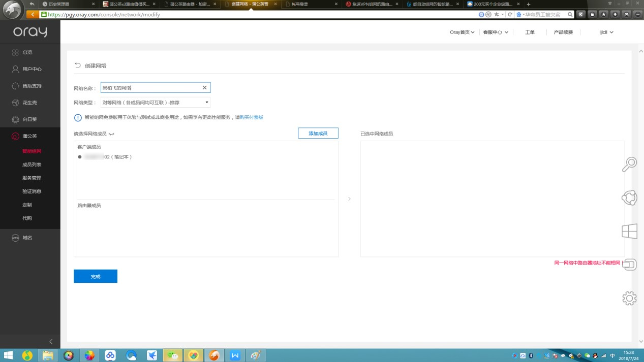
Task: Open 花生壳 in the sidebar
Action: coord(30,103)
